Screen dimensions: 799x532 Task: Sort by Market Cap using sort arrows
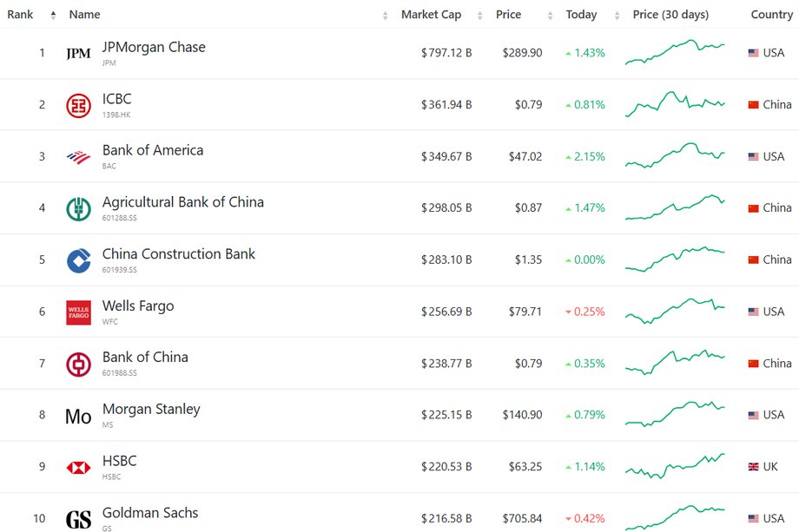coord(479,16)
